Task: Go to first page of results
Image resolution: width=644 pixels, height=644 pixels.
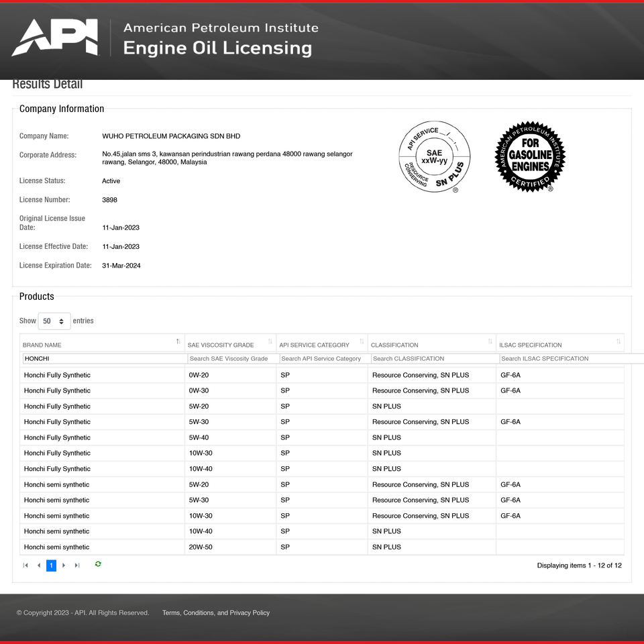Action: pos(25,565)
